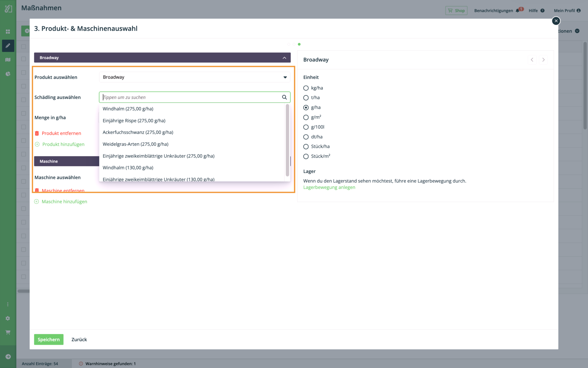Open the shopping cart icon in sidebar
Screen dimensions: 588x368
tap(8, 332)
